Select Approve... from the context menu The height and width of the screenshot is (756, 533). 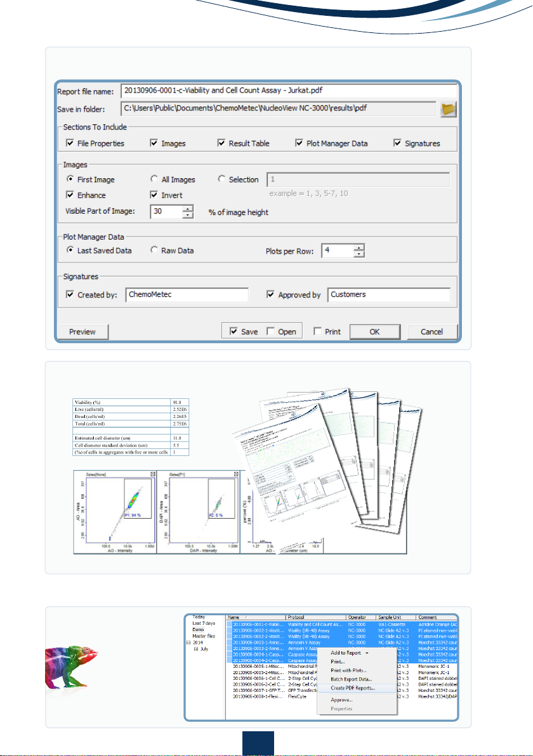[x=357, y=700]
